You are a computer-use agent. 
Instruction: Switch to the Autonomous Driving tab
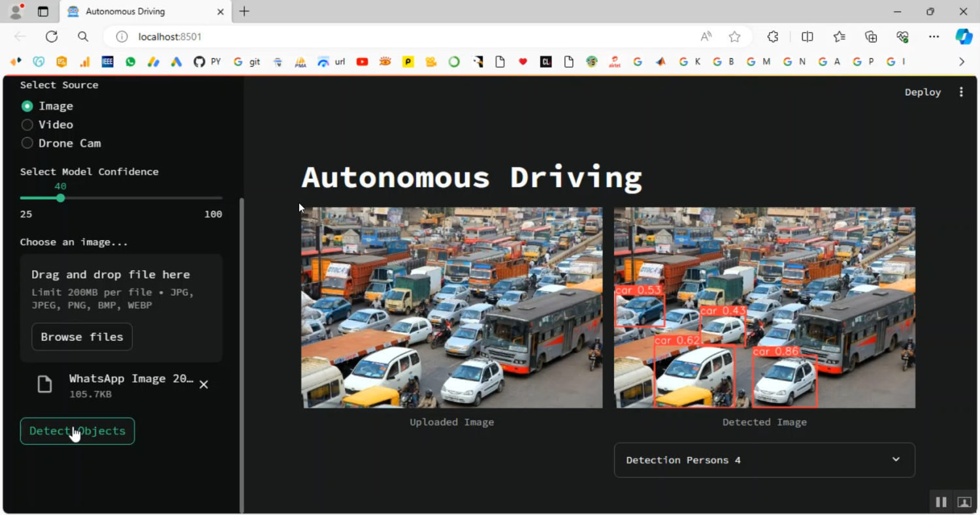(144, 12)
